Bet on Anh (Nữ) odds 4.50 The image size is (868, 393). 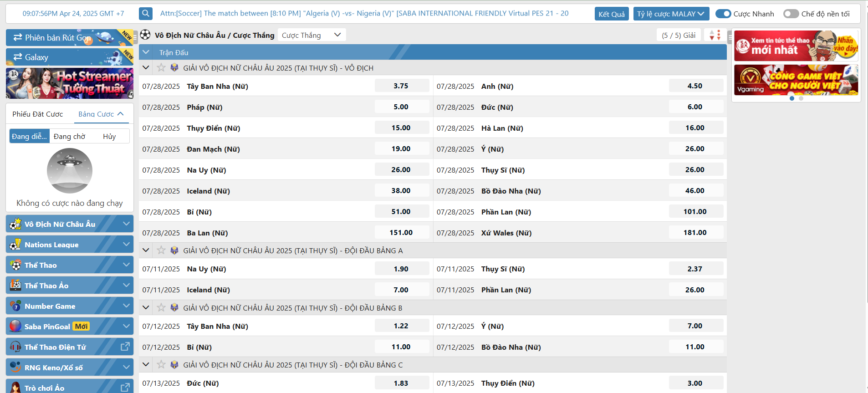695,86
